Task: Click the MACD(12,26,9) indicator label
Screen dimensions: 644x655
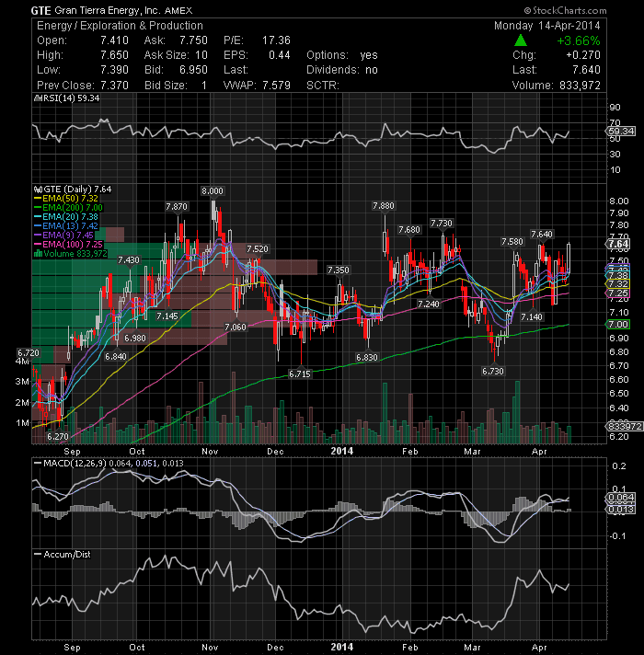Action: (x=75, y=464)
